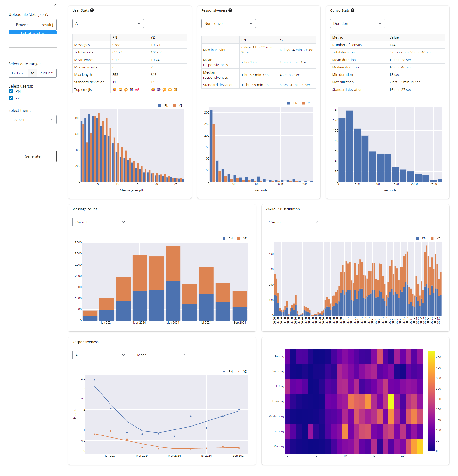Toggle the YZ legend marker in Message count chart
Viewport: 458px width, 476px height.
[239, 238]
